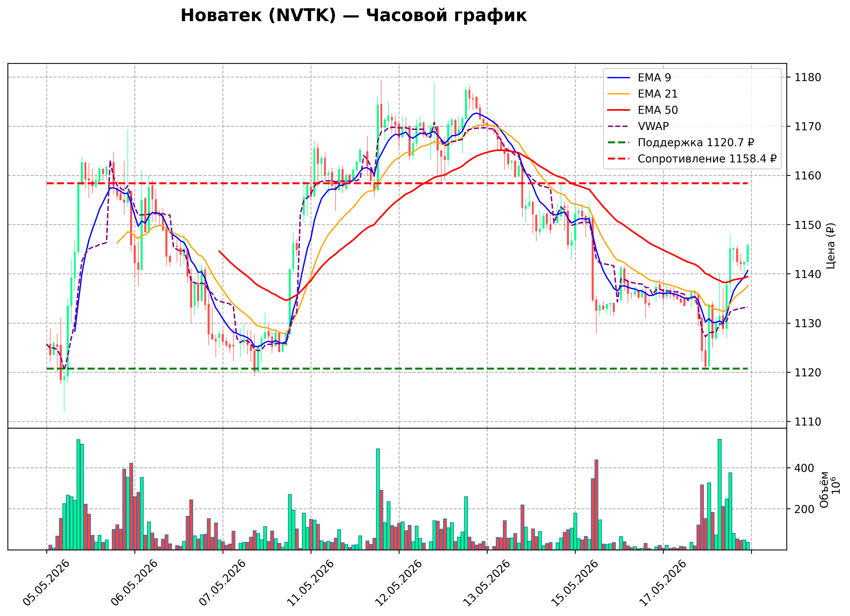Screen dimensions: 850x616
Task: Select the 1120 price tick label
Action: [808, 372]
